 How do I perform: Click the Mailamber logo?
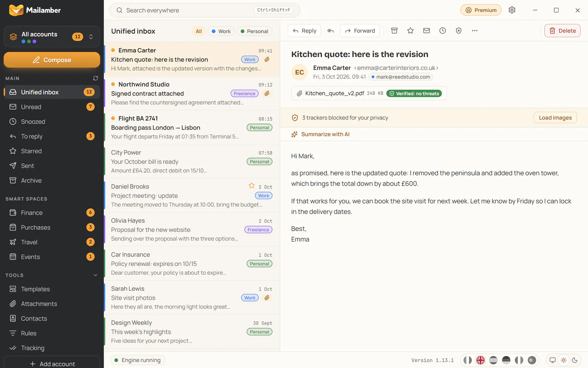(x=35, y=10)
